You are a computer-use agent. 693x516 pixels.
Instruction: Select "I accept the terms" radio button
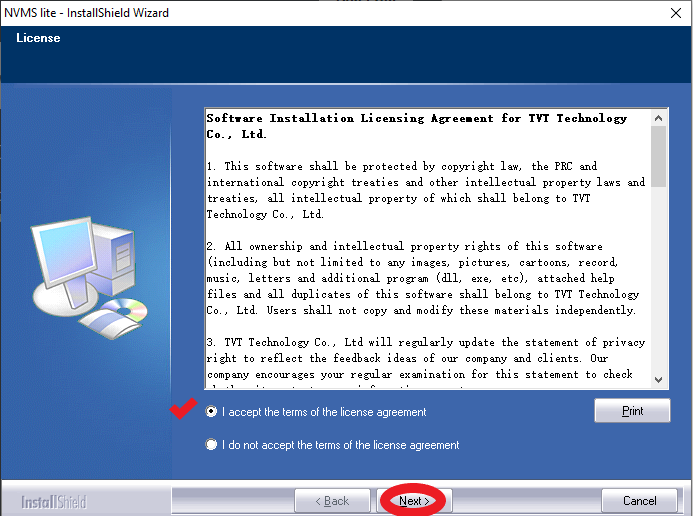pos(211,412)
